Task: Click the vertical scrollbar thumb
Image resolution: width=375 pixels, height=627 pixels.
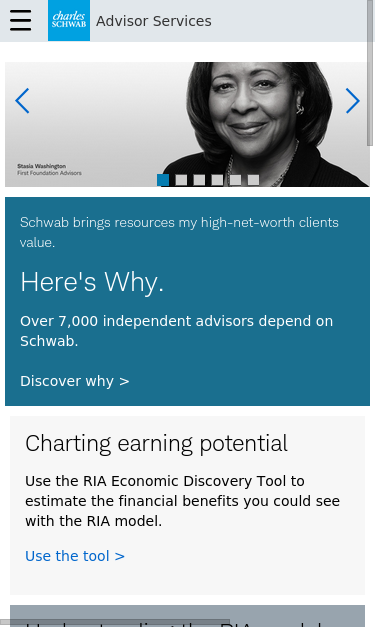Action: click(370, 73)
